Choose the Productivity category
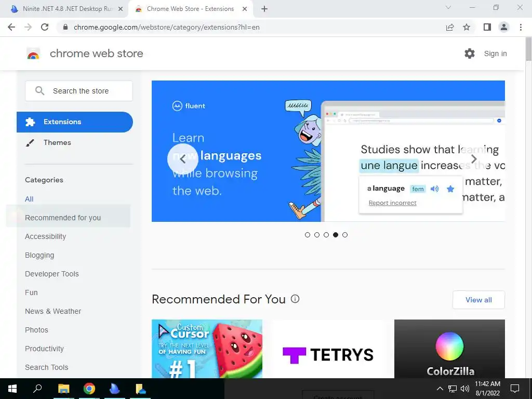The width and height of the screenshot is (532, 399). [45, 349]
